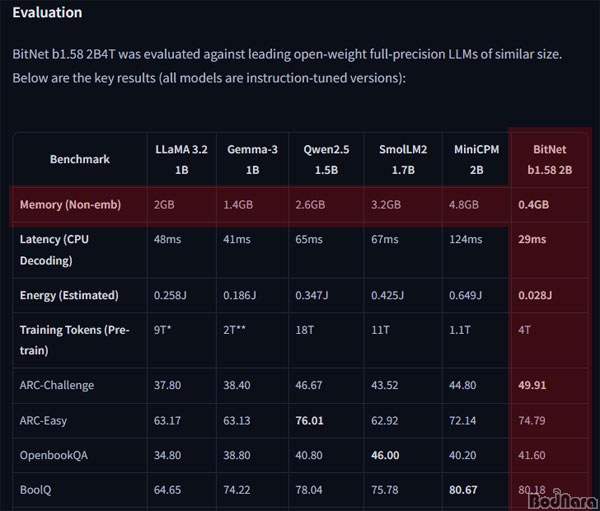Click the 0.258J energy value
This screenshot has height=511, width=600.
pos(170,295)
